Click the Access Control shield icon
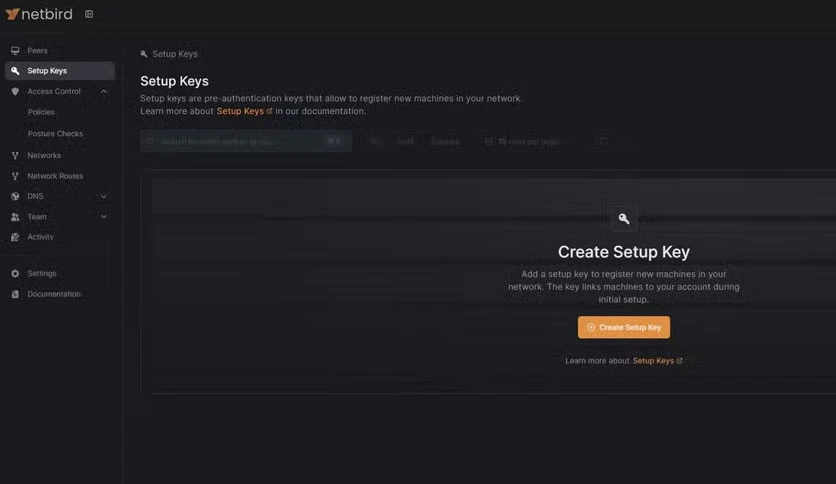Viewport: 836px width, 484px height. pos(15,92)
